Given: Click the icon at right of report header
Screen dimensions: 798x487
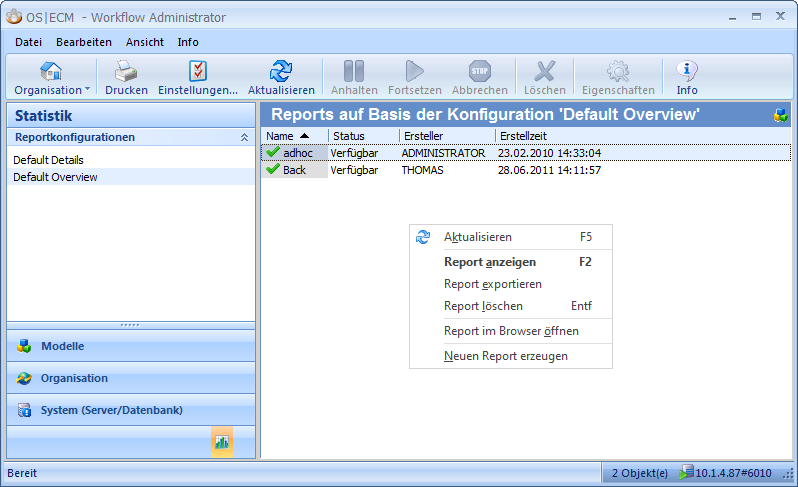Looking at the screenshot, I should point(780,115).
